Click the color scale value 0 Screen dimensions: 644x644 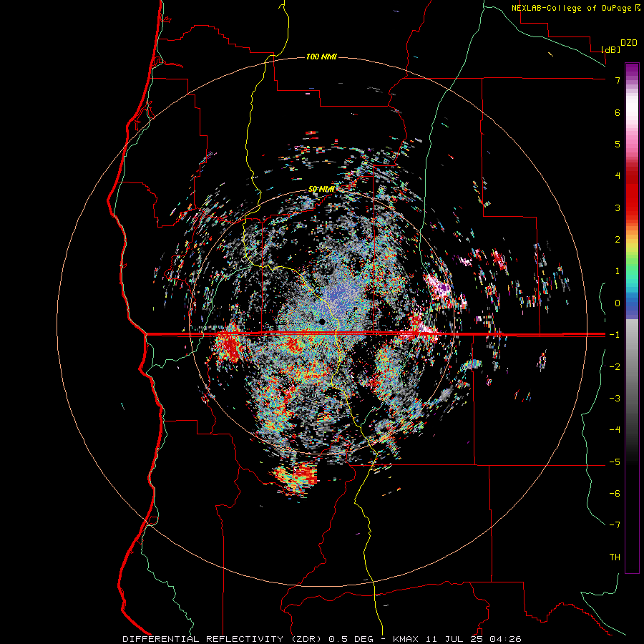click(x=618, y=303)
